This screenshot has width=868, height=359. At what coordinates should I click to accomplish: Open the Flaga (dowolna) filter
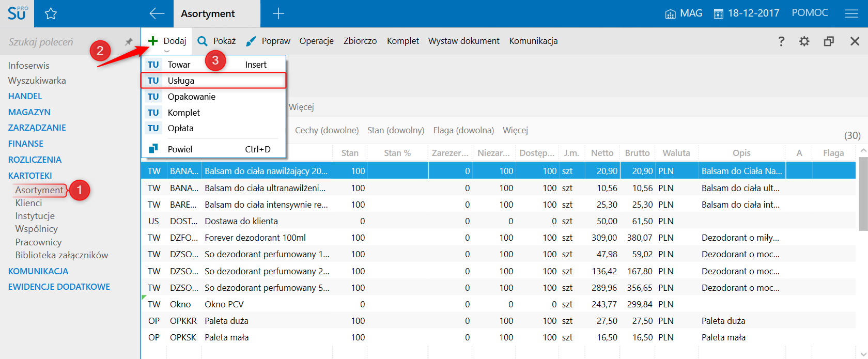coord(463,130)
